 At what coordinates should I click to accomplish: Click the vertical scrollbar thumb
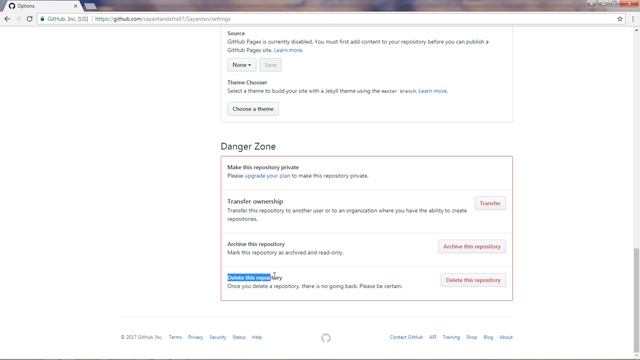(636, 300)
